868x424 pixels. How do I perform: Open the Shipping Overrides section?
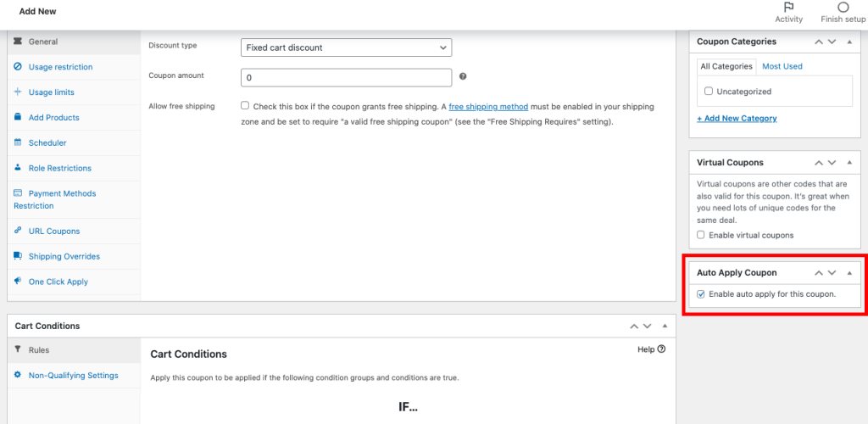point(75,256)
